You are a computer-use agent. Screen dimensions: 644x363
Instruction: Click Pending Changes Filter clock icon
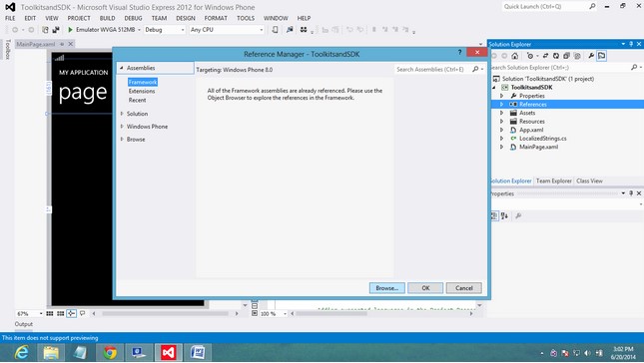(x=530, y=56)
